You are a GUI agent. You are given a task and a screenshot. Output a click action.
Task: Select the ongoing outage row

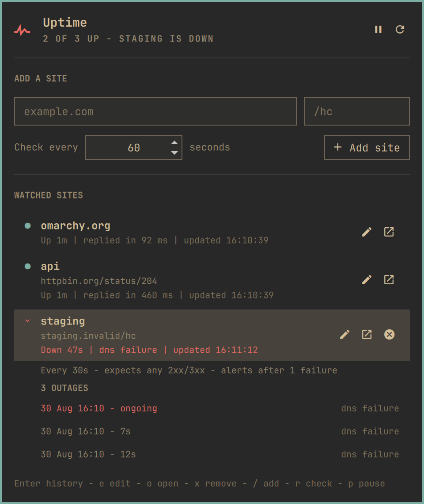pos(220,409)
